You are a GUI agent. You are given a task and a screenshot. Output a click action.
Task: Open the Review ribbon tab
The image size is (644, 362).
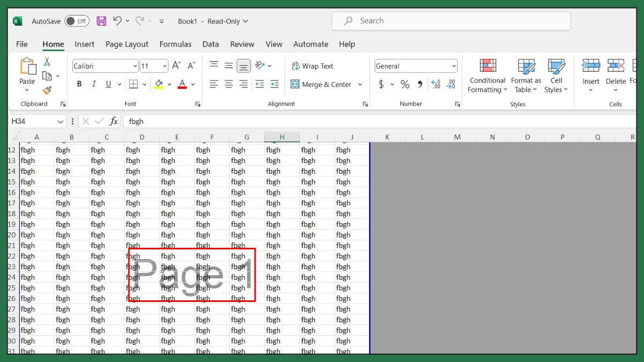242,44
